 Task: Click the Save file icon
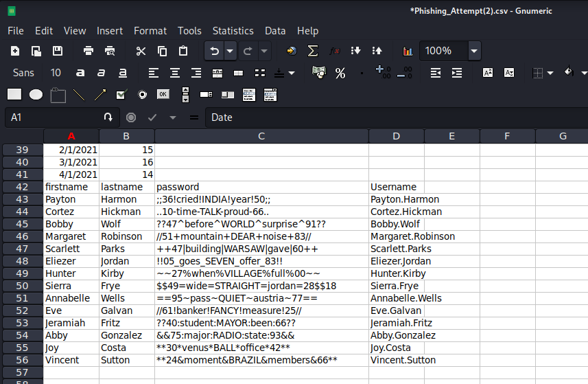coord(58,51)
